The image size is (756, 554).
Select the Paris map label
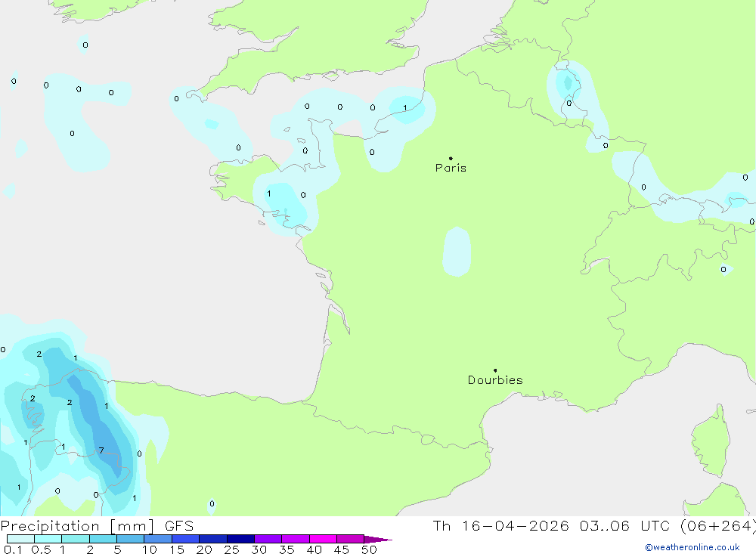coord(451,168)
